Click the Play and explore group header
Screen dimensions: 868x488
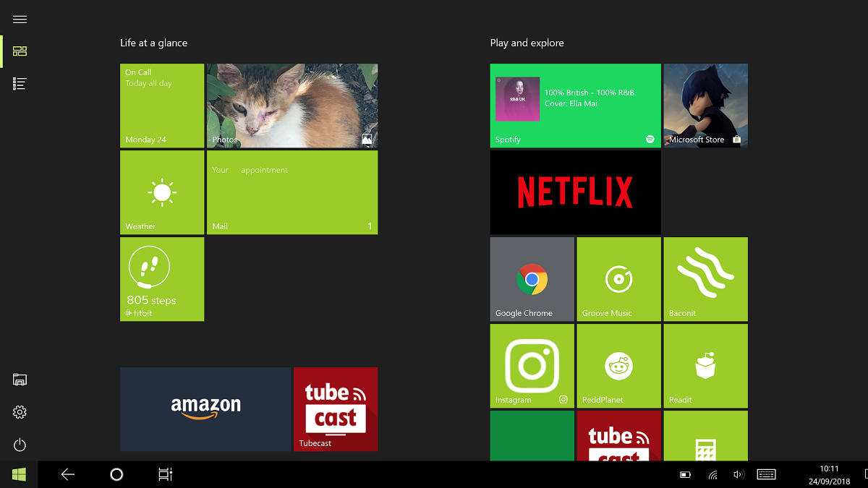527,43
